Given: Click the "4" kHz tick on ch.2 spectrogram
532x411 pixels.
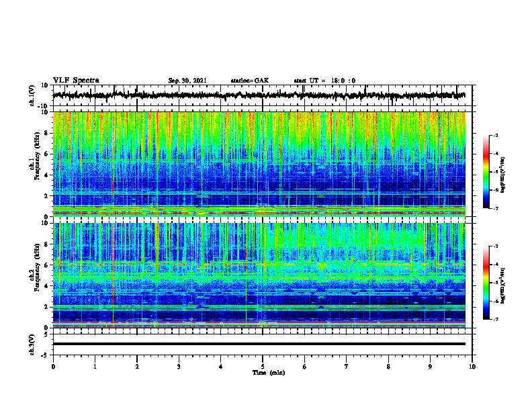Looking at the screenshot, I should click(47, 286).
